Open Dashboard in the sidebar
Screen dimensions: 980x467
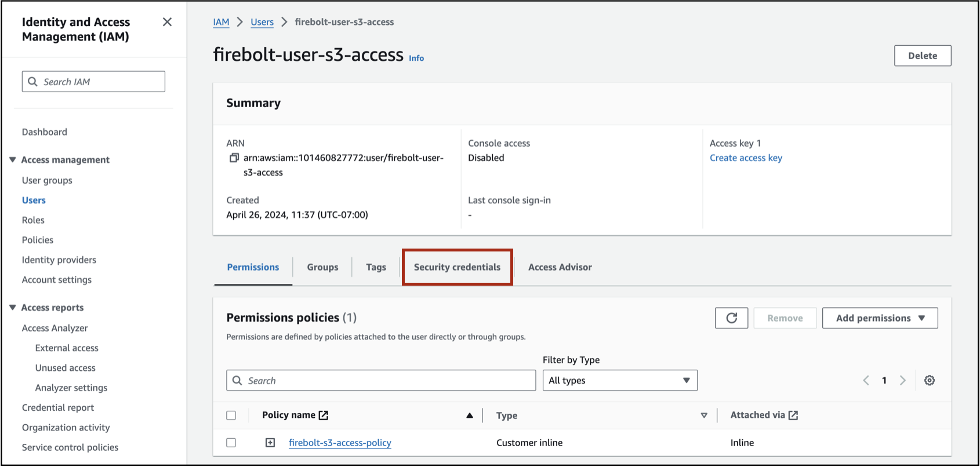[x=45, y=132]
